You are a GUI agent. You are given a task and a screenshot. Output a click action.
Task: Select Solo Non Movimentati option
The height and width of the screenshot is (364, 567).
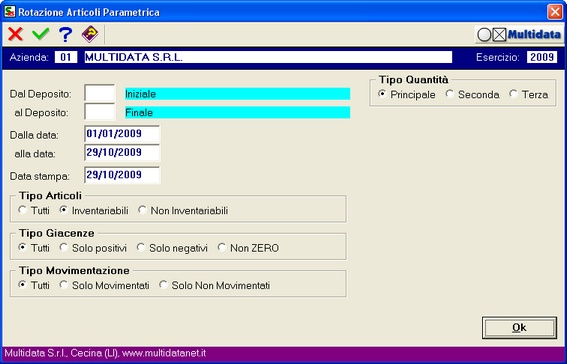[x=215, y=285]
